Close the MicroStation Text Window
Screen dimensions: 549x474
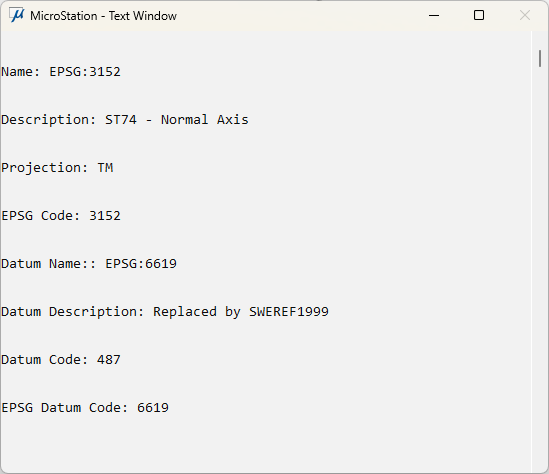click(524, 15)
